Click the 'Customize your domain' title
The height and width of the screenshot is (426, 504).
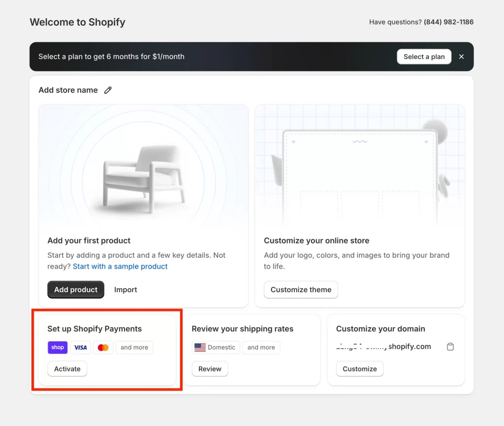pos(380,329)
